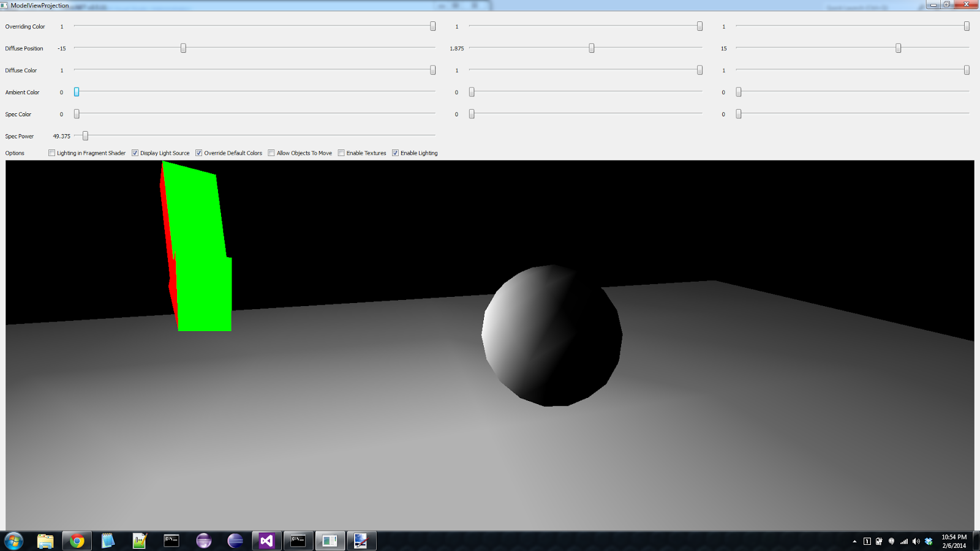Click the volume speaker tray icon
This screenshot has height=551, width=980.
916,541
